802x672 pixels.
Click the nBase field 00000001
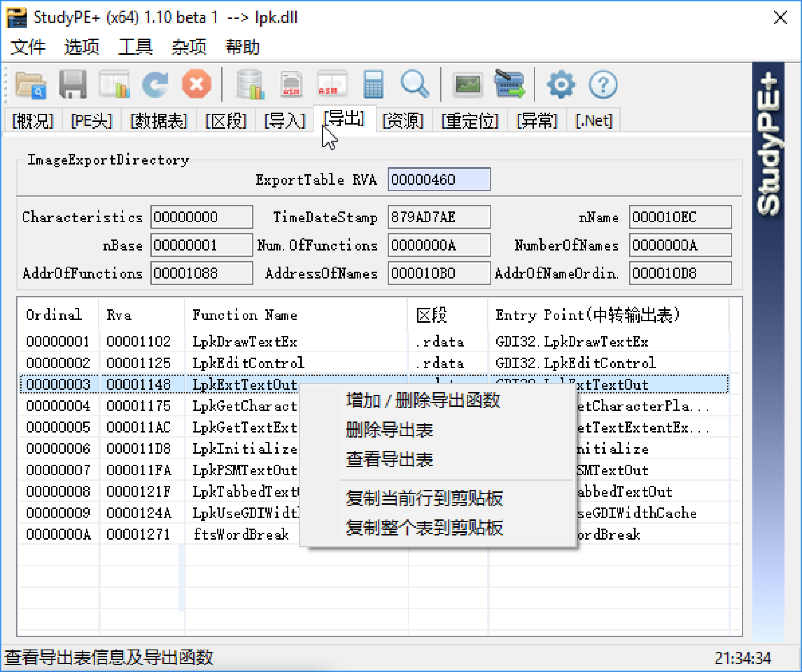pyautogui.click(x=202, y=245)
